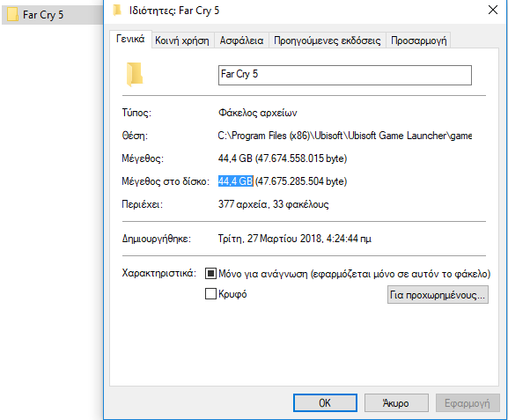Click the Εφαρμογή apply button
The height and width of the screenshot is (420, 508).
468,402
